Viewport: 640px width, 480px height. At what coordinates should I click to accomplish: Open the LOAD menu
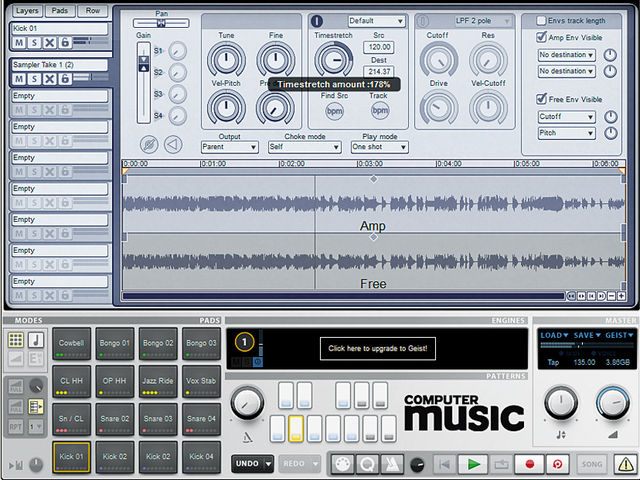coord(554,336)
